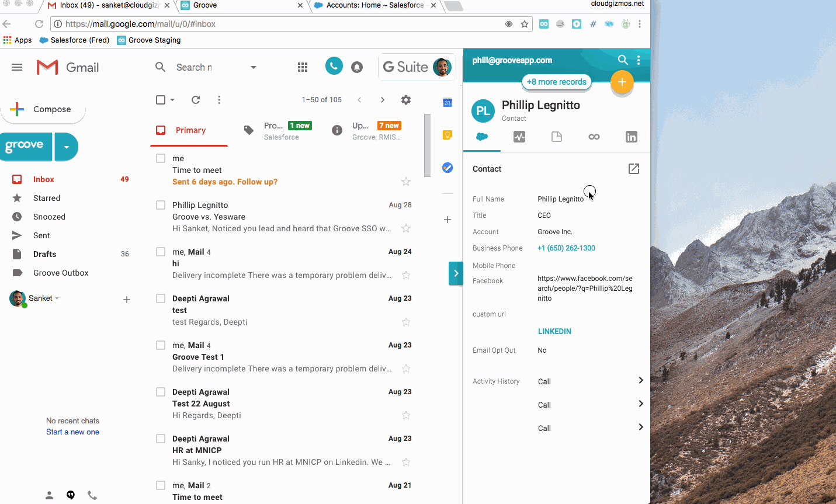
Task: Open Gmail main menu hamburger icon
Action: 17,67
